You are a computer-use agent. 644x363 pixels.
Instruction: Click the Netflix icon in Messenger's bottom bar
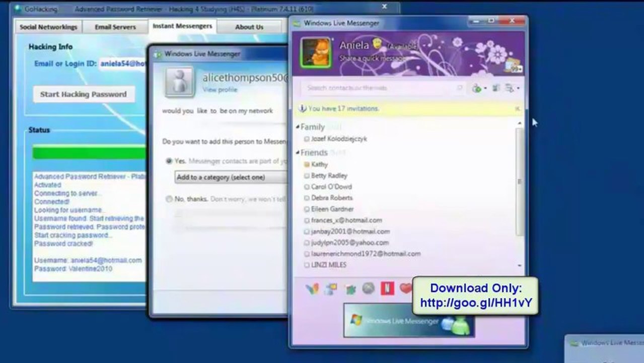(387, 289)
